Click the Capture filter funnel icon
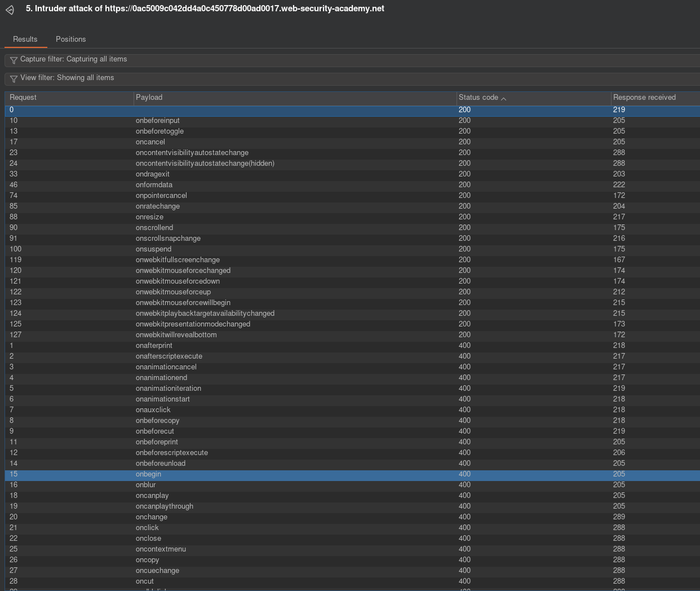The image size is (700, 591). click(14, 60)
